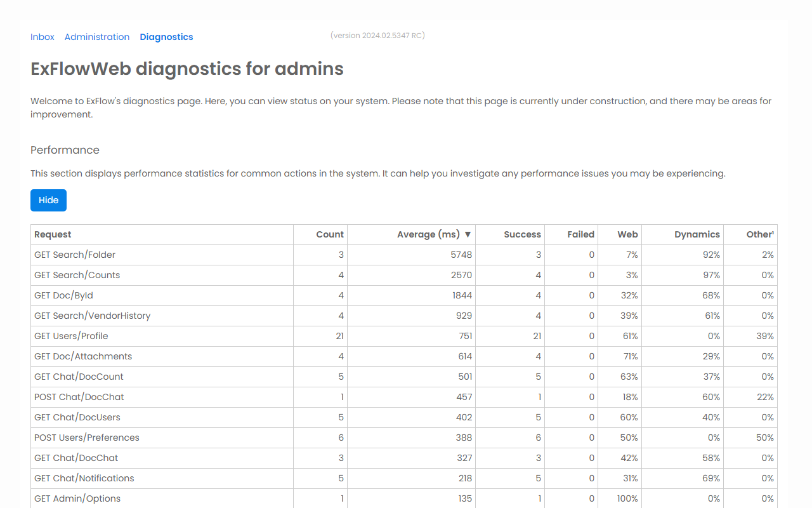Click GET Doc/ById request name
Viewport: 812px width, 508px height.
[x=63, y=295]
